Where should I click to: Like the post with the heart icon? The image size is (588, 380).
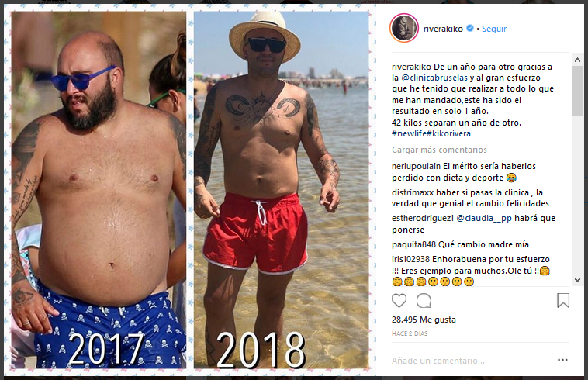pos(399,301)
